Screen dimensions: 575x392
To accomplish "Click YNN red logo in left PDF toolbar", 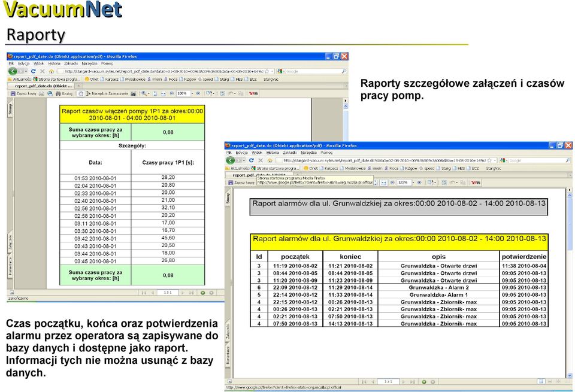I will pos(253,93).
